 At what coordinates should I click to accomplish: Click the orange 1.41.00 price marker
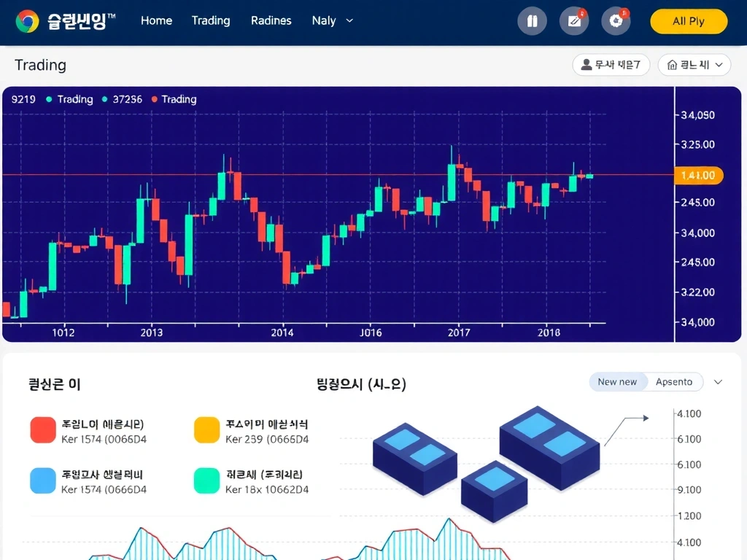pos(698,175)
